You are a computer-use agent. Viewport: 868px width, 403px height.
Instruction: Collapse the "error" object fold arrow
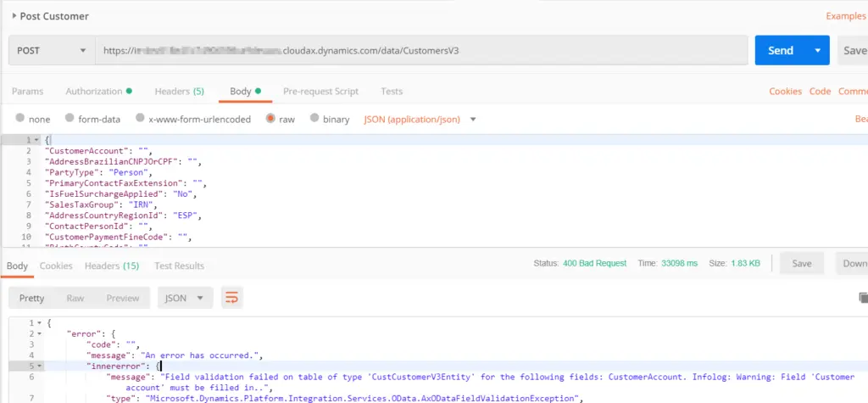(39, 333)
